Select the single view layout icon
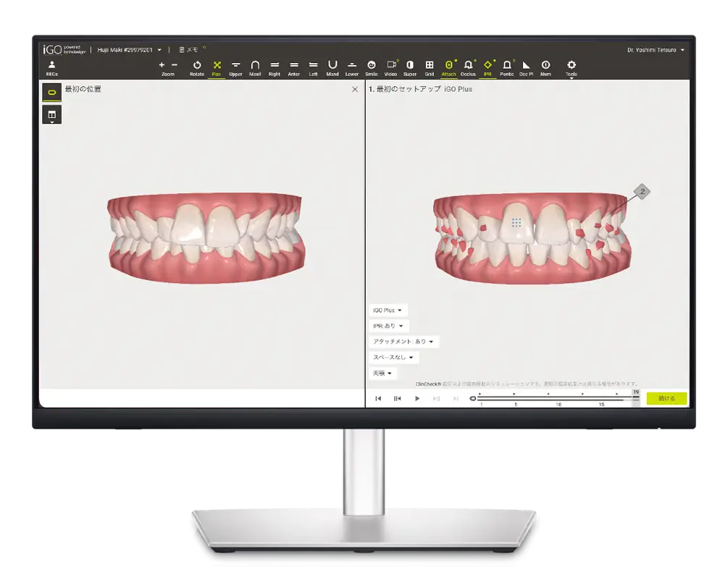The width and height of the screenshot is (728, 582). (52, 93)
